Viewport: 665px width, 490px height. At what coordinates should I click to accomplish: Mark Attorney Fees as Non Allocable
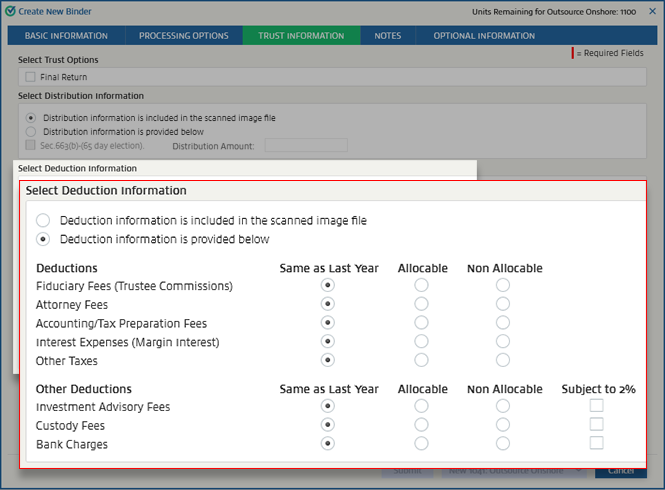click(x=503, y=304)
